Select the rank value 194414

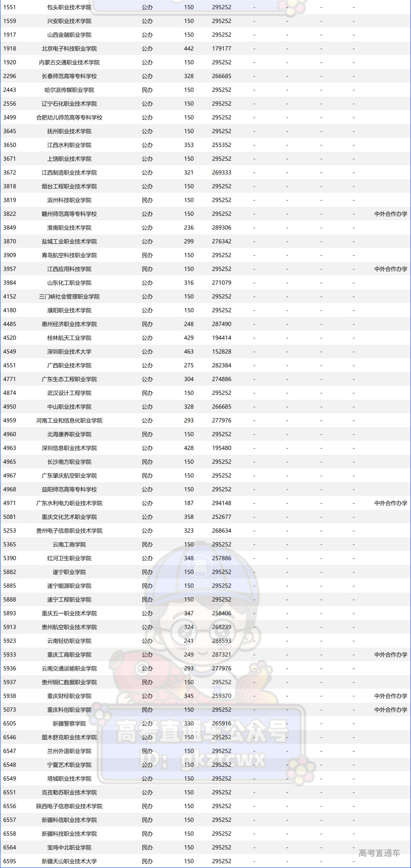coord(221,338)
